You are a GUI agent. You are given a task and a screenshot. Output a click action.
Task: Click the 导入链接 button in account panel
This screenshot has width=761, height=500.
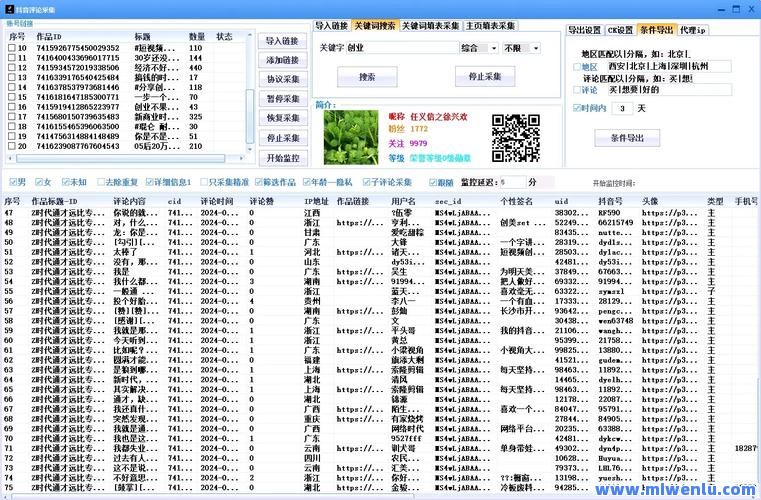tap(282, 41)
